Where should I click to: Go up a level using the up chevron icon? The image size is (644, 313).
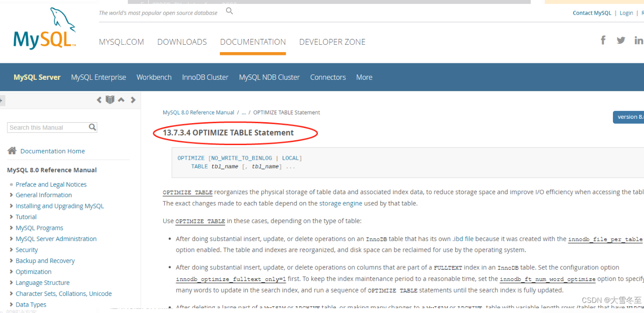pyautogui.click(x=122, y=99)
